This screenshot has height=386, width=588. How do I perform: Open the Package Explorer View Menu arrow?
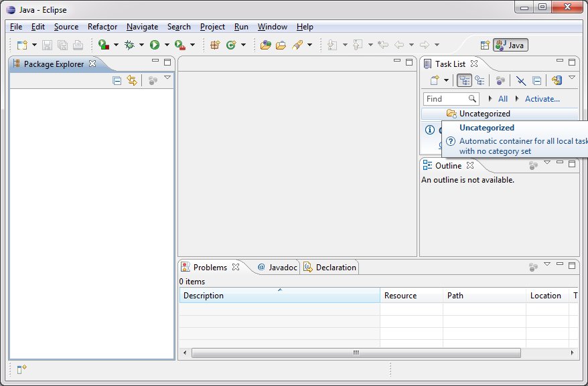pos(167,79)
